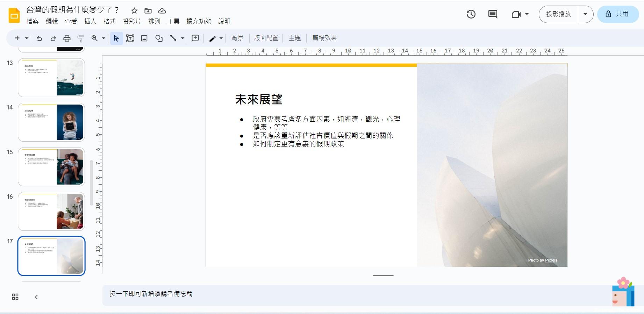
Task: Expand the new slide dropdown arrow
Action: point(27,38)
